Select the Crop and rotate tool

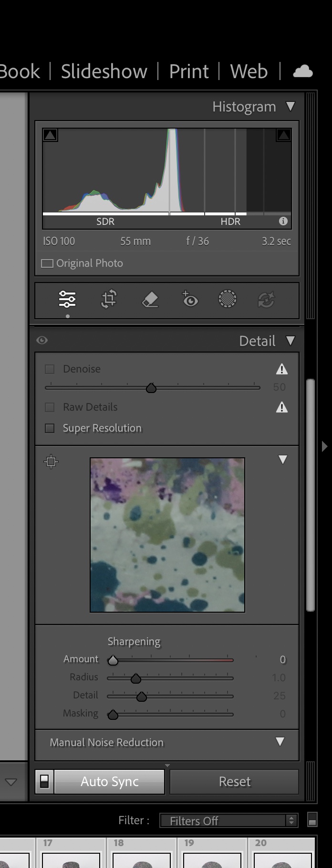coord(109,299)
